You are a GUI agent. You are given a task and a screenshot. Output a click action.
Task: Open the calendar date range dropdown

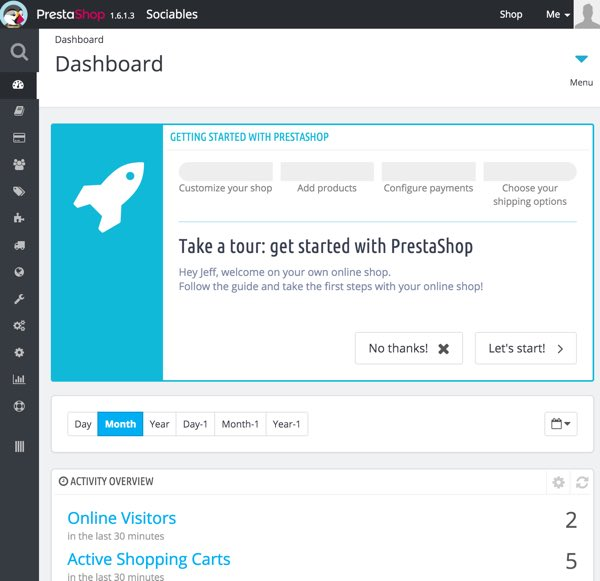tap(561, 424)
